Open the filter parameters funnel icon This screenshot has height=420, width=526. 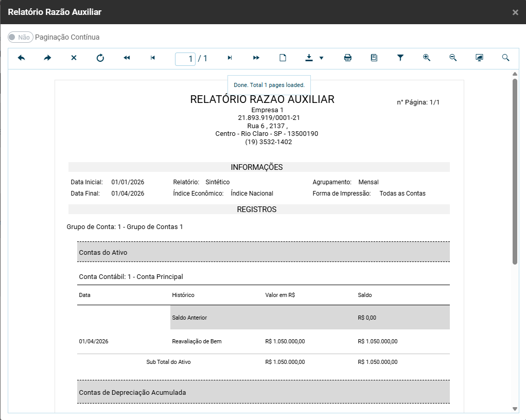(x=400, y=58)
